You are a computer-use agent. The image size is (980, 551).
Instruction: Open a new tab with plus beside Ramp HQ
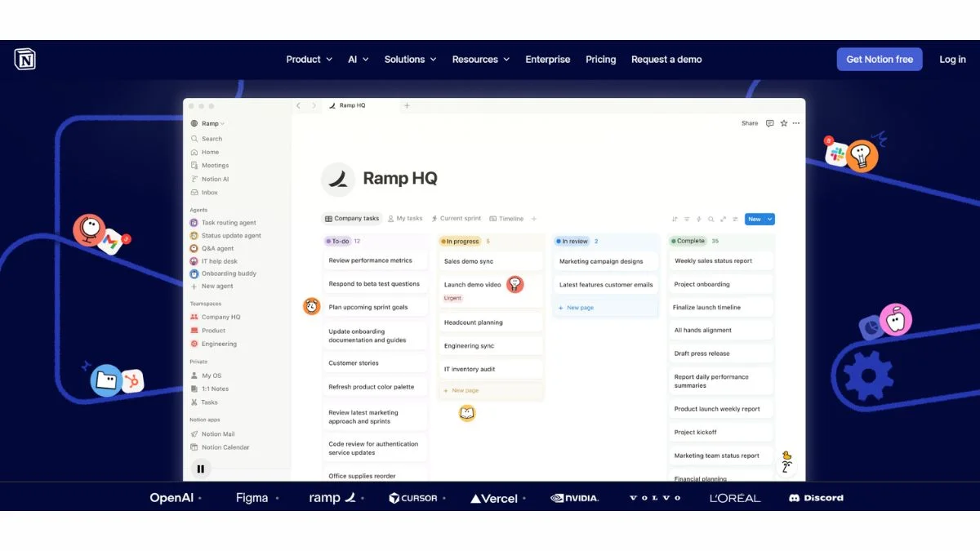407,105
